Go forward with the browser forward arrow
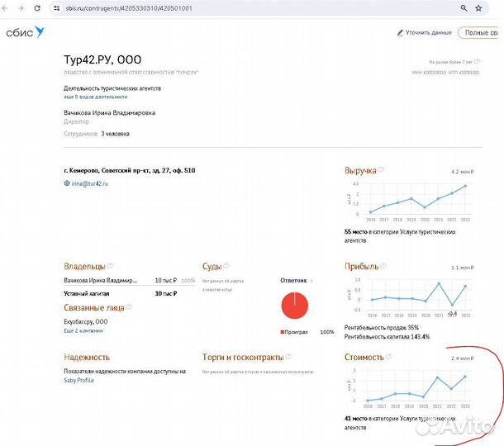 tap(21, 8)
